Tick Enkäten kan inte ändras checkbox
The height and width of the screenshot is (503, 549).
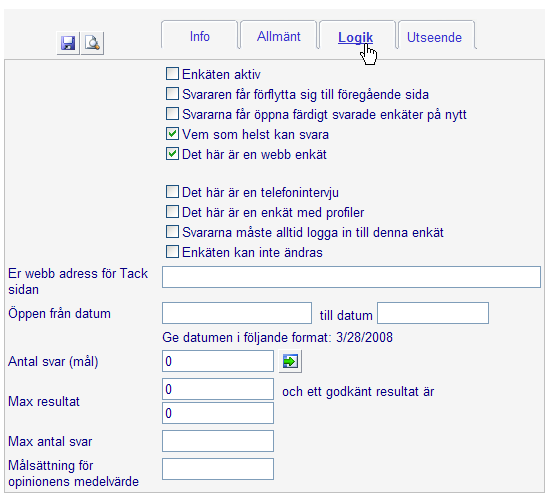(x=172, y=252)
